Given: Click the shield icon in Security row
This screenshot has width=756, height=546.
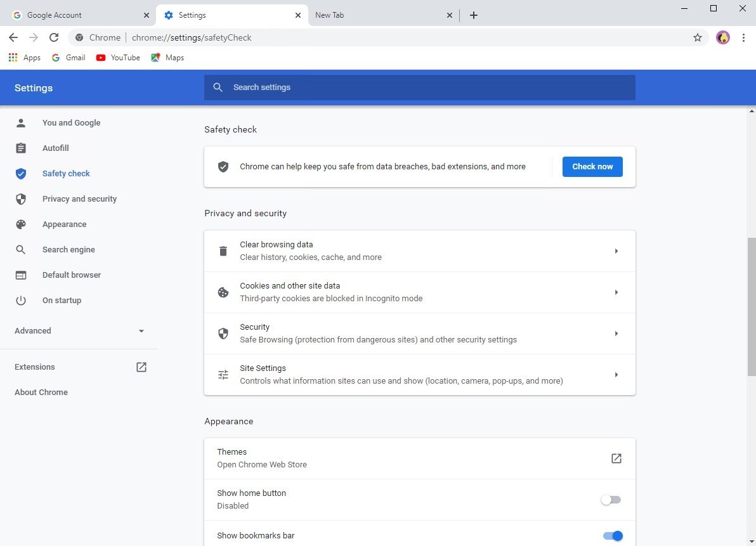Looking at the screenshot, I should 223,334.
